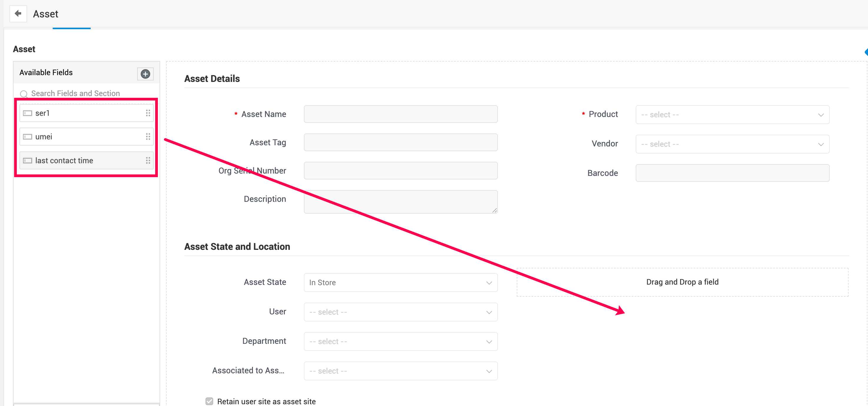This screenshot has width=868, height=406.
Task: Click the text field icon beside last contact time
Action: click(x=28, y=161)
